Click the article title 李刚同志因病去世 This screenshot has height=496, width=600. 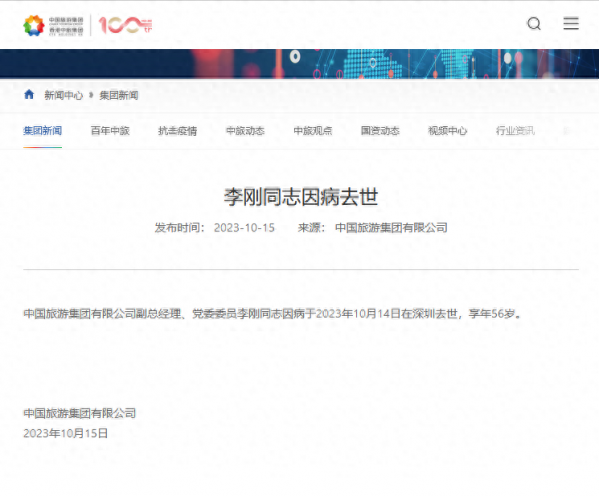[x=300, y=196]
